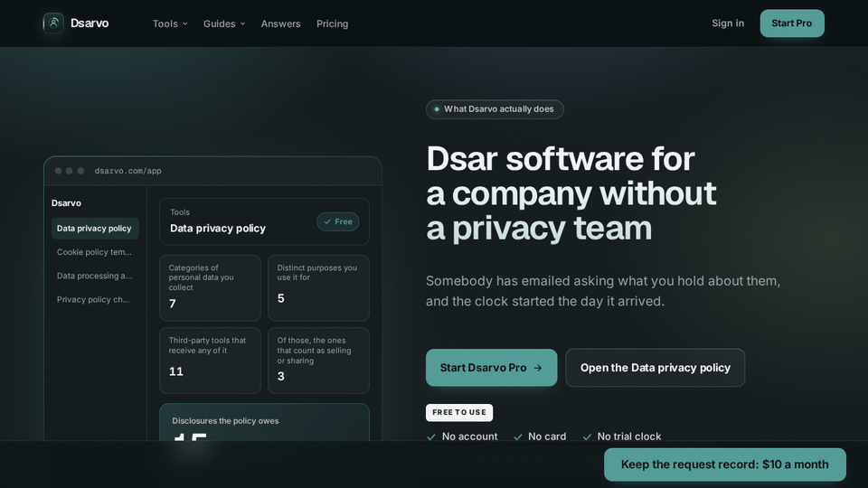Expand the Guides dropdown menu
Screen dimensions: 868x488
[x=223, y=23]
